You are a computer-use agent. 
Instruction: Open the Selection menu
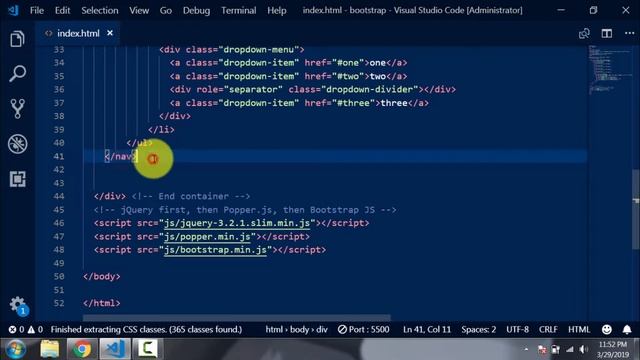[100, 10]
